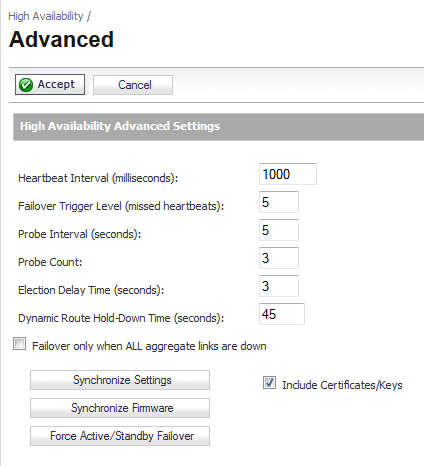Image resolution: width=424 pixels, height=466 pixels.
Task: Click into the Probe Count field
Action: (279, 258)
